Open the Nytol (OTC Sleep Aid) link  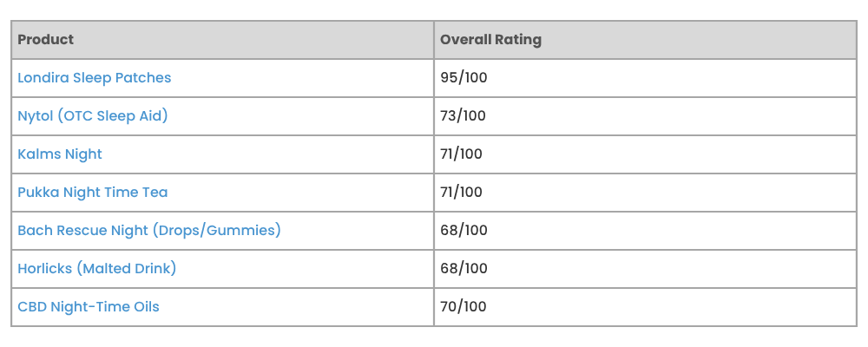(93, 116)
